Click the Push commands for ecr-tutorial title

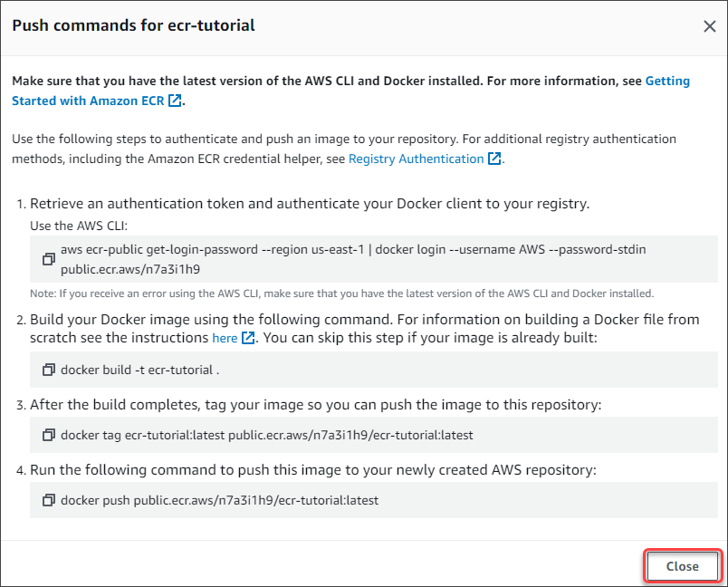tap(133, 25)
